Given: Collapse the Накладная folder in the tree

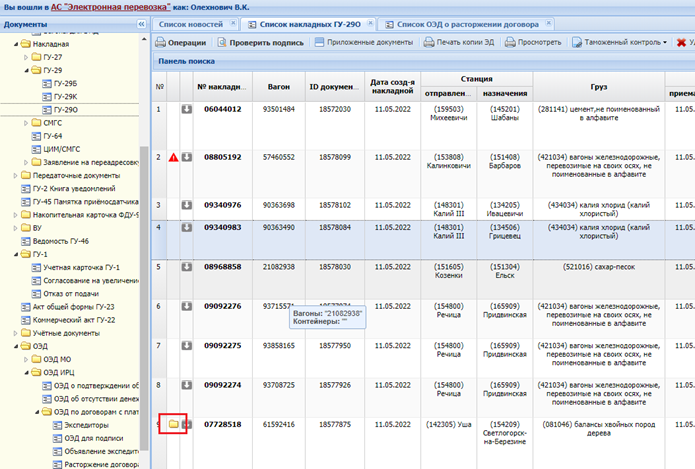Looking at the screenshot, I should pos(16,44).
